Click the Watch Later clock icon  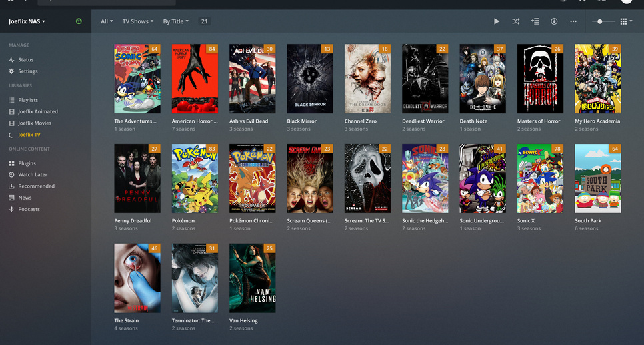(11, 174)
